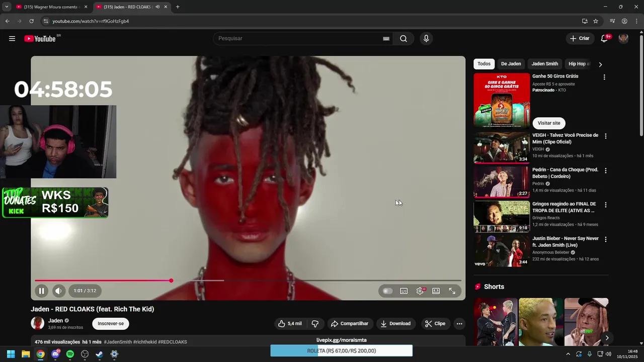Click Visitar site ad button
The height and width of the screenshot is (362, 644).
point(549,123)
